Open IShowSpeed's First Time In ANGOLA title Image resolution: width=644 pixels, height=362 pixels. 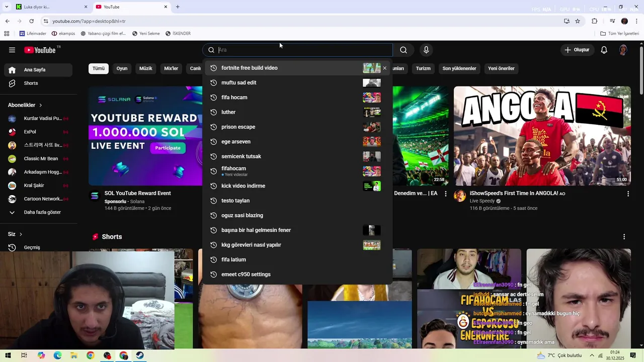(517, 193)
